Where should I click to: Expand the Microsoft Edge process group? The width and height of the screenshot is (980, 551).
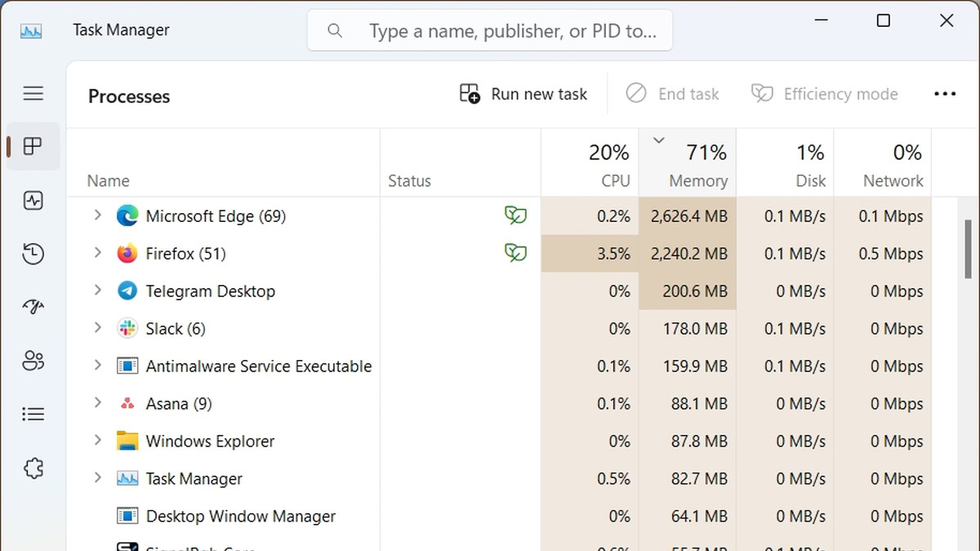[x=97, y=216]
